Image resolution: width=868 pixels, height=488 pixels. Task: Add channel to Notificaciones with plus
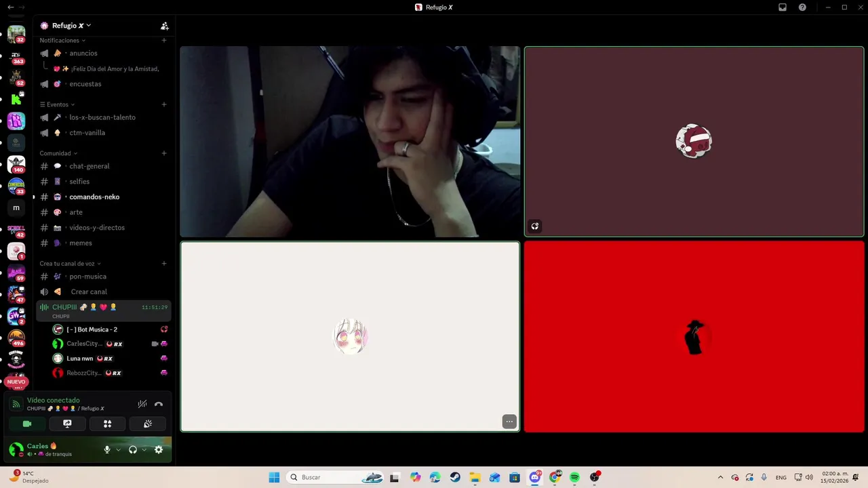164,41
